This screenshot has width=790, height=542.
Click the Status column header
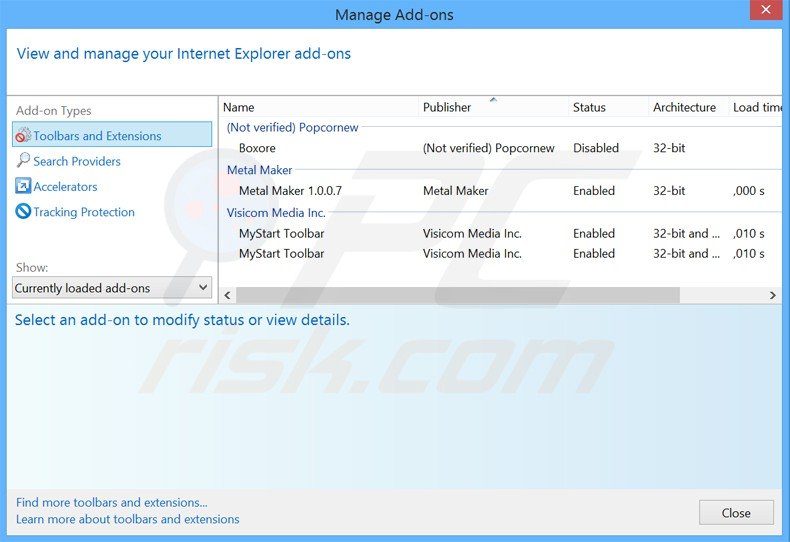pos(589,107)
